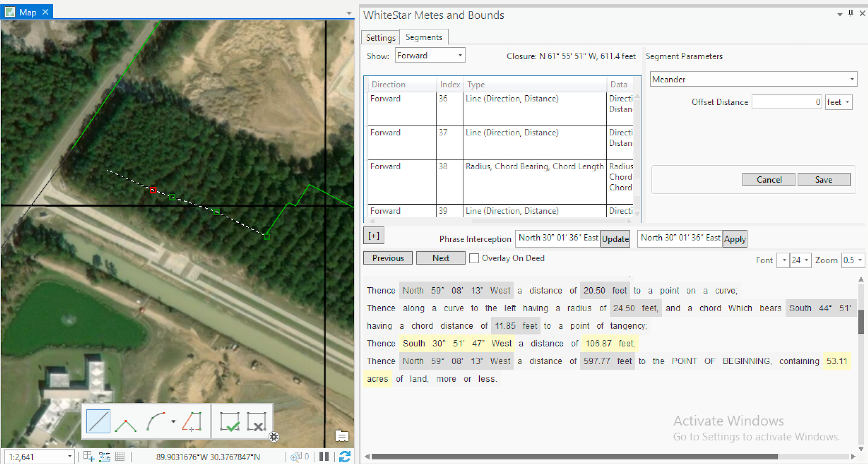
Task: Open the Meander segment type dropdown
Action: [x=753, y=79]
